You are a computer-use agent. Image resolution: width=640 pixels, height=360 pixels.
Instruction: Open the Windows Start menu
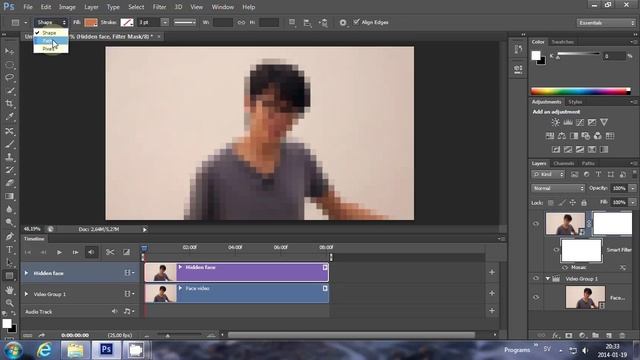(13, 350)
